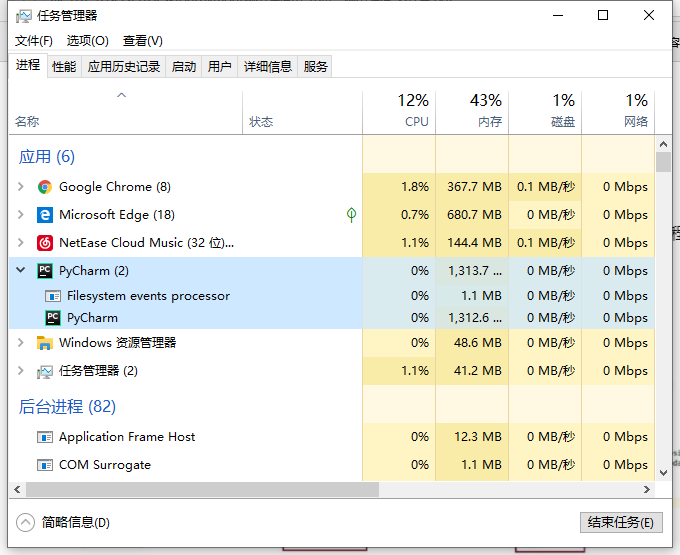Switch to the 详细信息 tab
Screen dimensions: 680x555
(x=268, y=67)
